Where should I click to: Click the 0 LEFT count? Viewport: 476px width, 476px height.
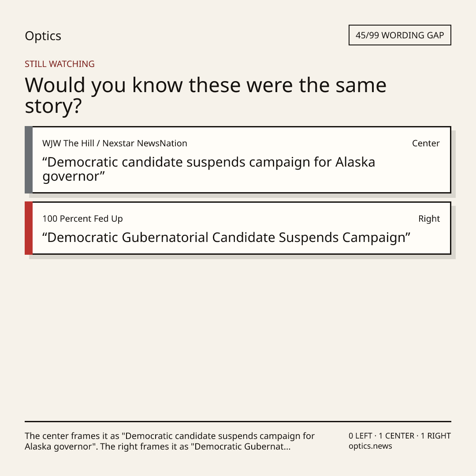(361, 436)
